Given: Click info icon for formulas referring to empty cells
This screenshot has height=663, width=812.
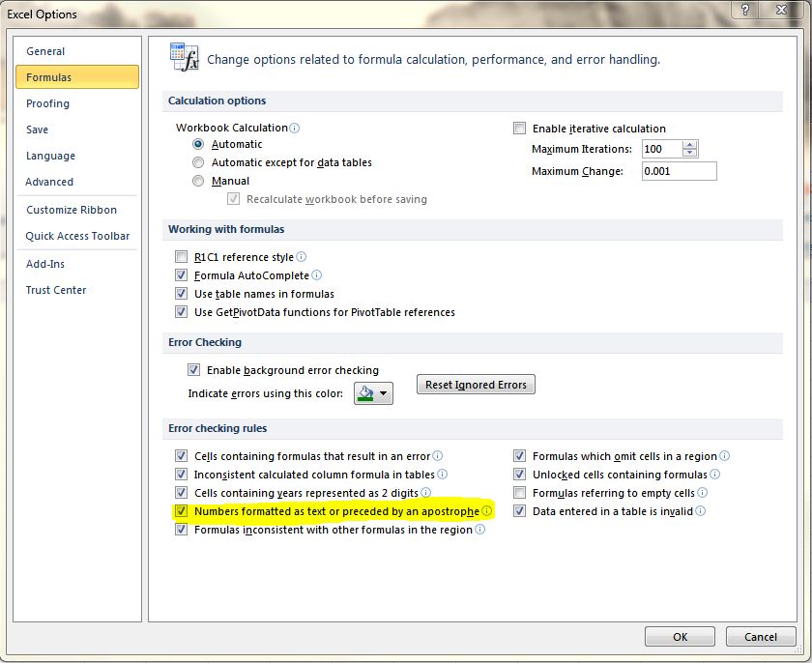Looking at the screenshot, I should [x=703, y=493].
